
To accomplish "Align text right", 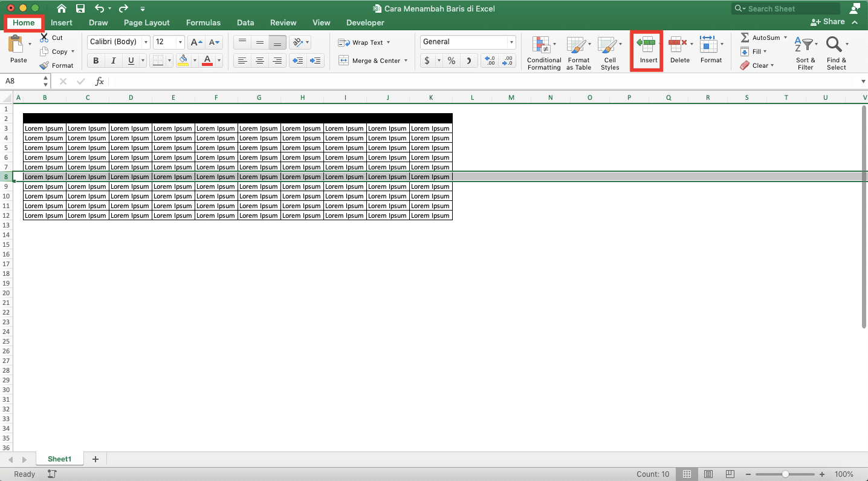I will 277,61.
